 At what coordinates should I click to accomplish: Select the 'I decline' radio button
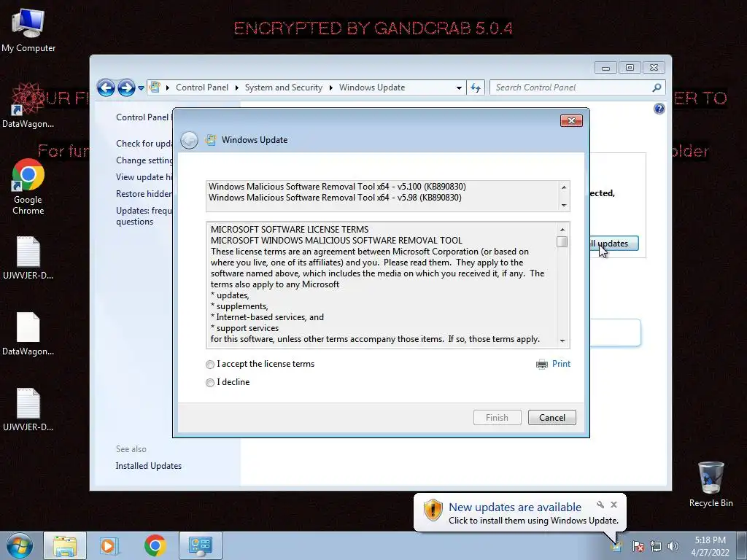(210, 382)
